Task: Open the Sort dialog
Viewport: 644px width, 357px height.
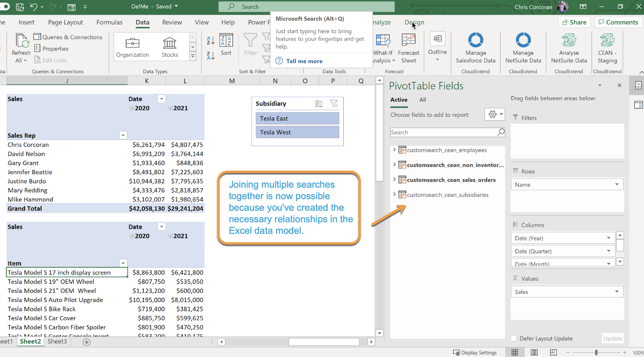Action: point(226,45)
